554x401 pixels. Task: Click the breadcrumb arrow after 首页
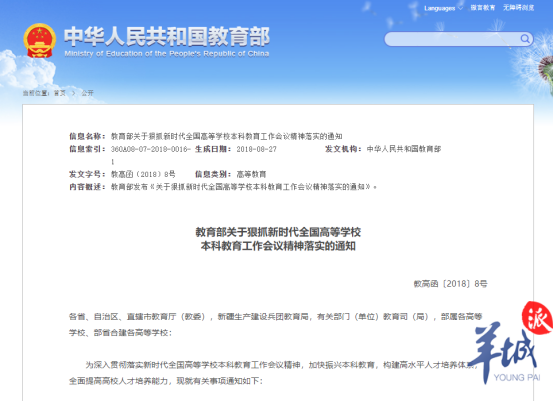pos(74,93)
